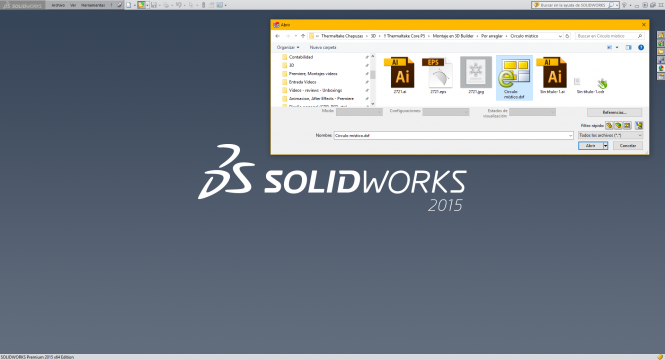This screenshot has height=360, width=665.
Task: Click Nueva carpeta button
Action: (323, 47)
